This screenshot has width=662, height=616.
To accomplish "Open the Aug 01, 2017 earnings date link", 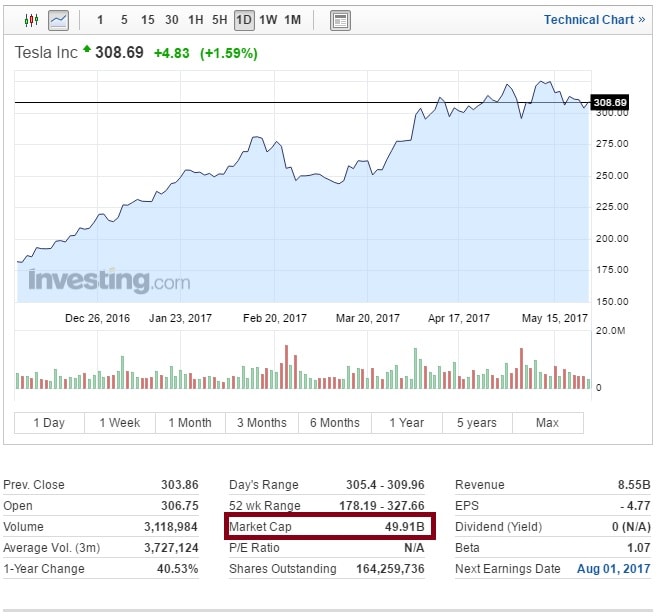I will point(613,569).
